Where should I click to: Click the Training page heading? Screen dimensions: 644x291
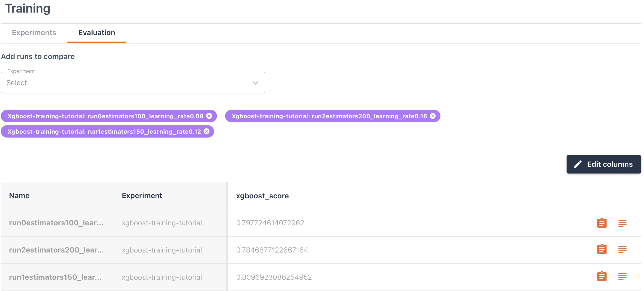click(28, 9)
